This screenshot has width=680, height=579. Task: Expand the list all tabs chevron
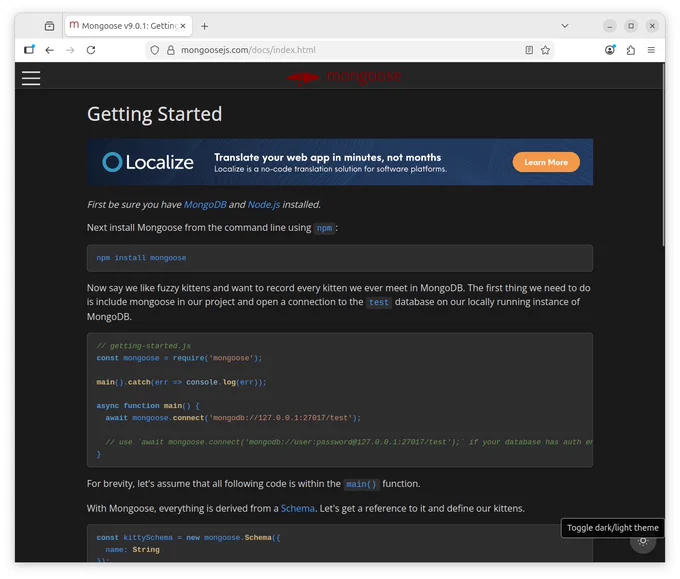(x=565, y=26)
